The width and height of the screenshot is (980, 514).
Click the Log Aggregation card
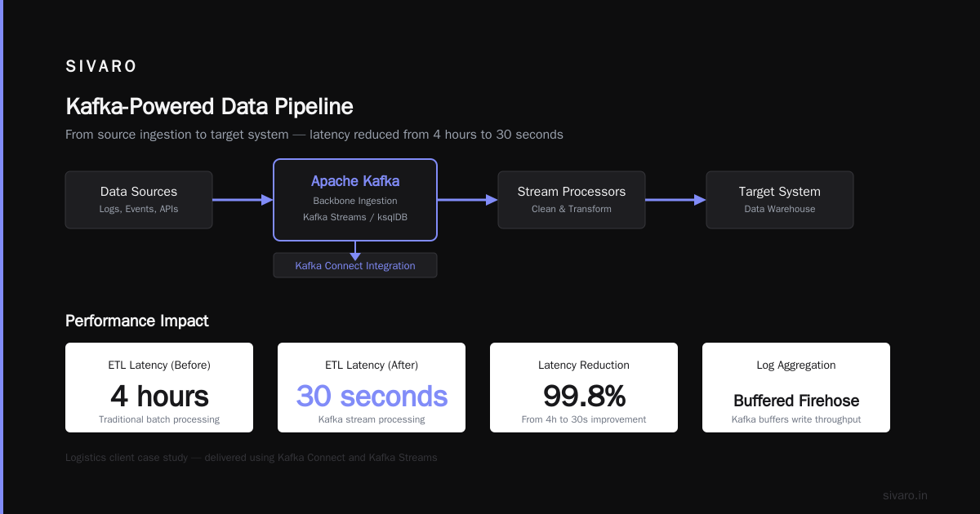click(x=796, y=388)
